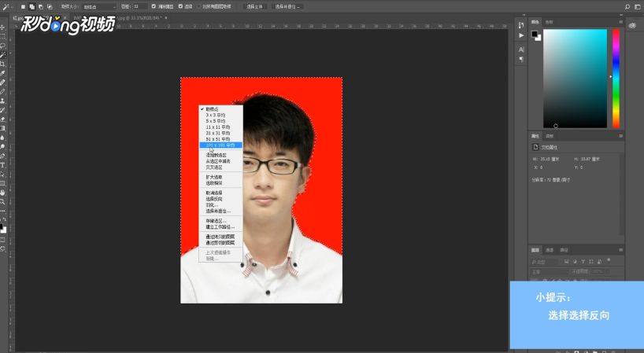Select the Move tool

pos(3,28)
